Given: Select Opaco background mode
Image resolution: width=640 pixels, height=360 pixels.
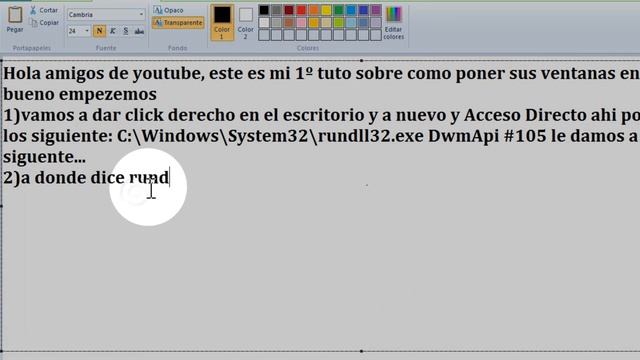Looking at the screenshot, I should [169, 10].
